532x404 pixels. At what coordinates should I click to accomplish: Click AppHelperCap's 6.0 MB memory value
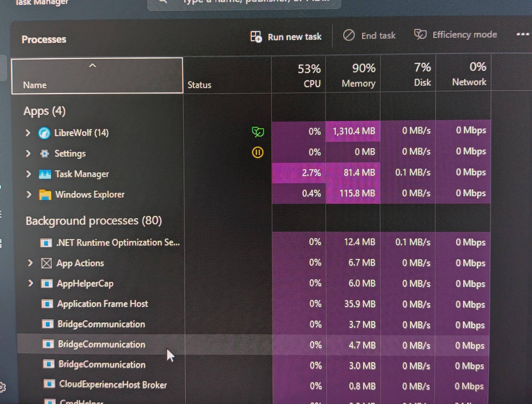coord(362,283)
